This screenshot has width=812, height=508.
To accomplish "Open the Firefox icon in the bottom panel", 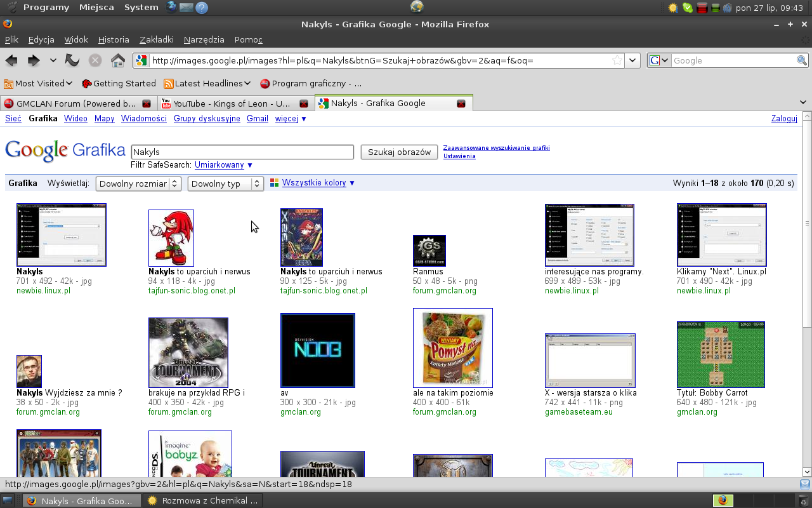I will pos(723,500).
